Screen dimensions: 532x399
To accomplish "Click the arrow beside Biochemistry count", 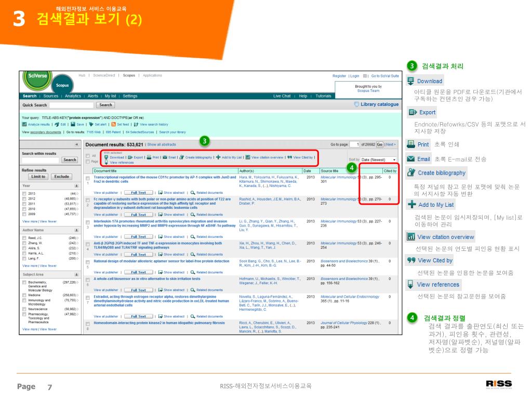I will (x=77, y=282).
